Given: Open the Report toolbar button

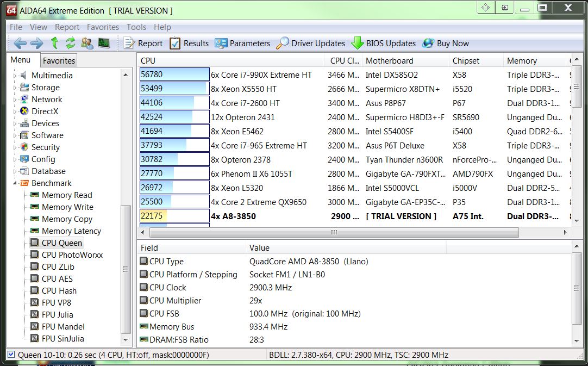Looking at the screenshot, I should (143, 43).
